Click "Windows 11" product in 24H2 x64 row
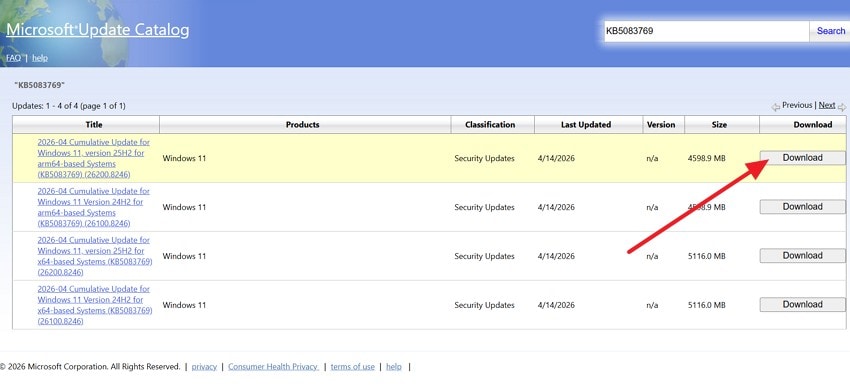This screenshot has width=850, height=390. pyautogui.click(x=184, y=305)
